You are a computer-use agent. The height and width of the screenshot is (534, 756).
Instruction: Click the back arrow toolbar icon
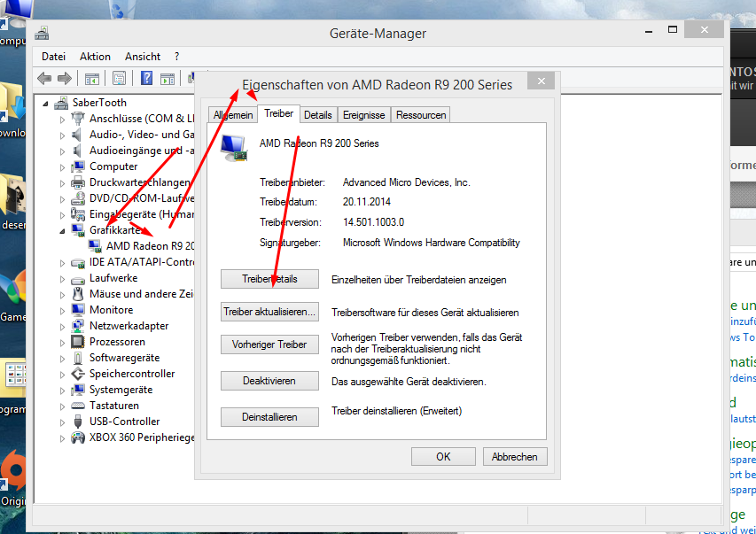pos(44,78)
